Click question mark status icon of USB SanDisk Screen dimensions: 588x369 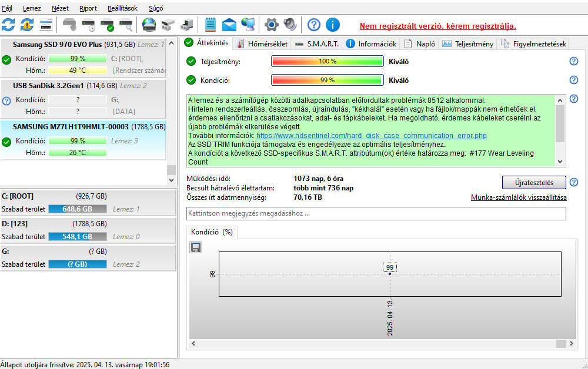[x=6, y=101]
